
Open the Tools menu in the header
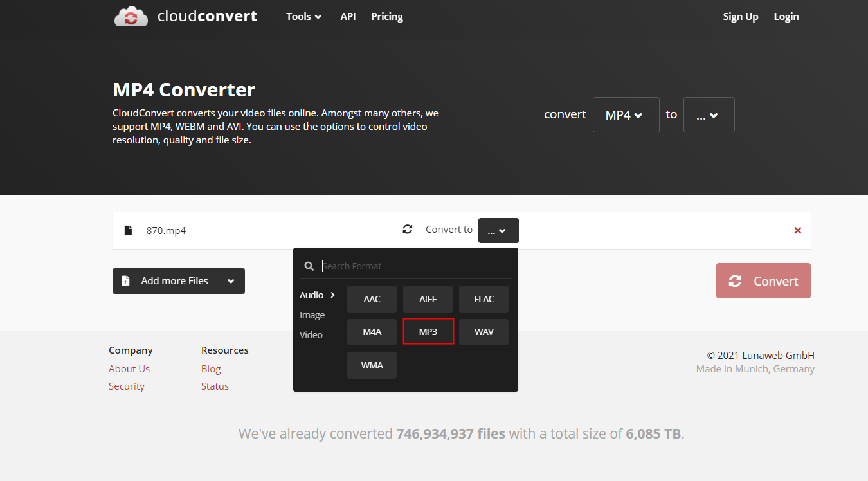click(x=303, y=17)
